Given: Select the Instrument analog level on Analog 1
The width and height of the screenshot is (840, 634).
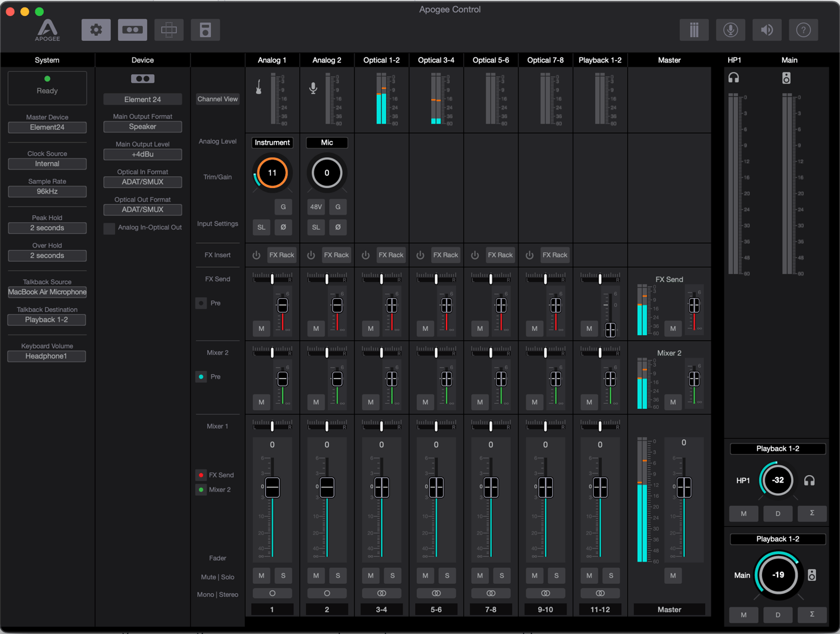Looking at the screenshot, I should tap(272, 143).
